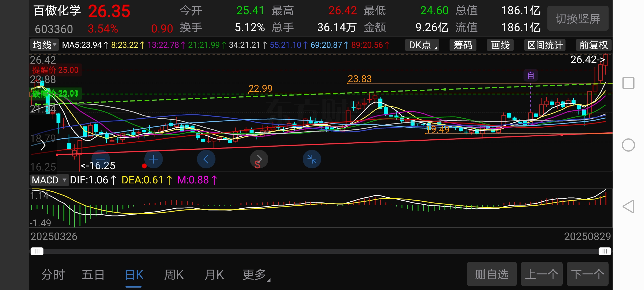Tap the 金额 9.26亿 amount value
Screen dimensions: 644x290
(x=432, y=27)
